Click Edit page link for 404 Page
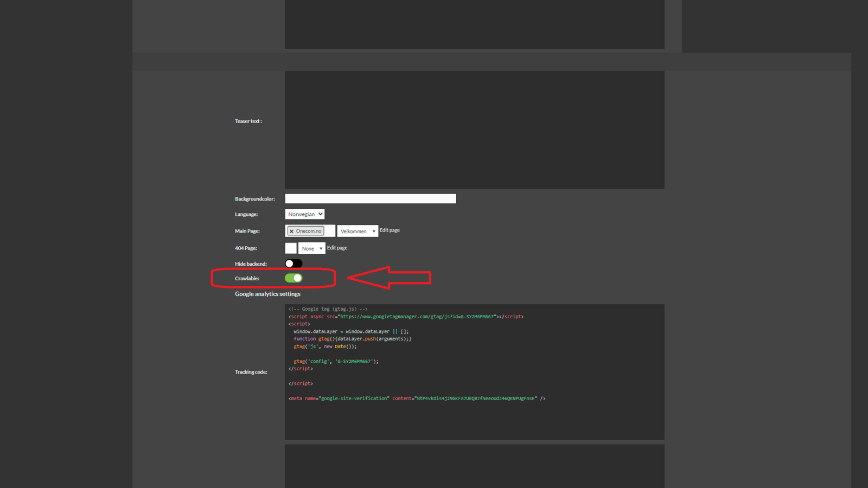This screenshot has width=868, height=488. coord(337,248)
